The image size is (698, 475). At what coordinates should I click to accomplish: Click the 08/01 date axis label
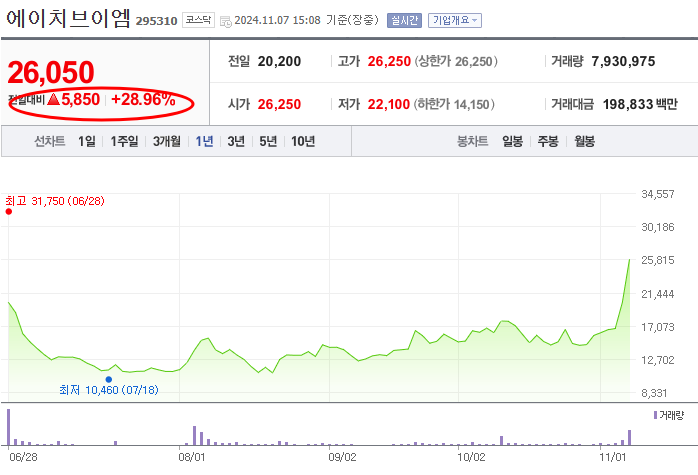pos(192,457)
